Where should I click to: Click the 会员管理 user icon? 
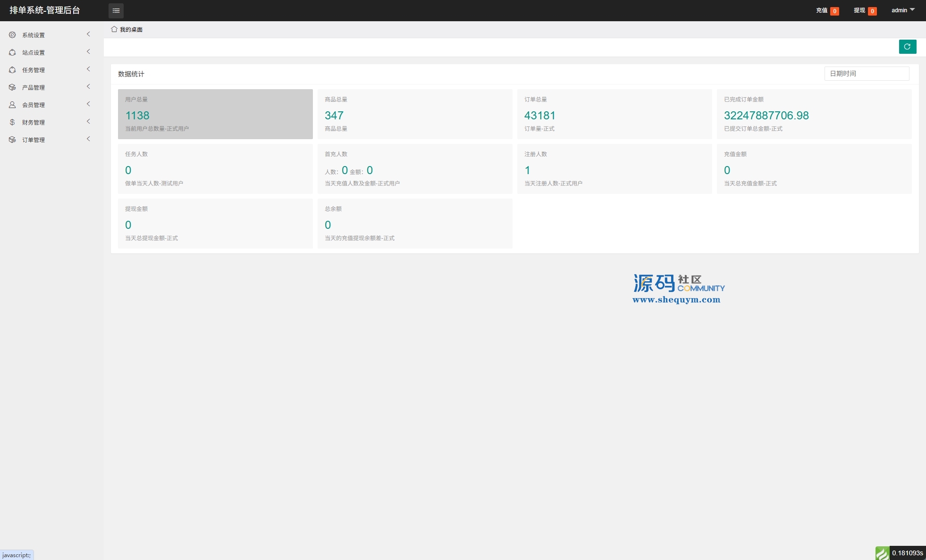click(x=12, y=105)
